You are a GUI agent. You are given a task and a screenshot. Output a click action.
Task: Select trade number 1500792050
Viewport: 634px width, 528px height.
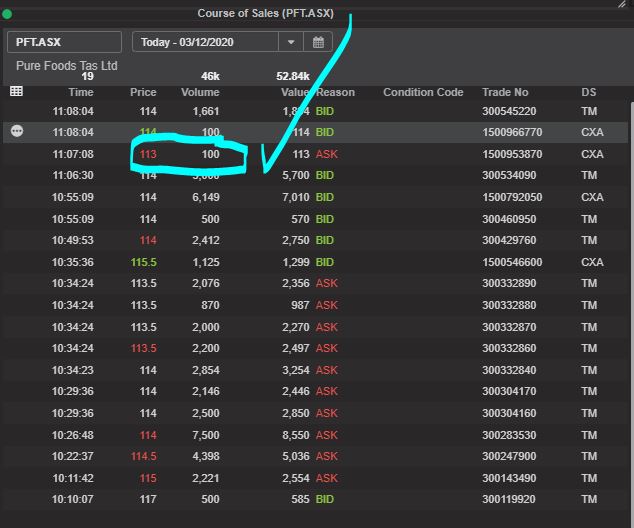coord(512,197)
